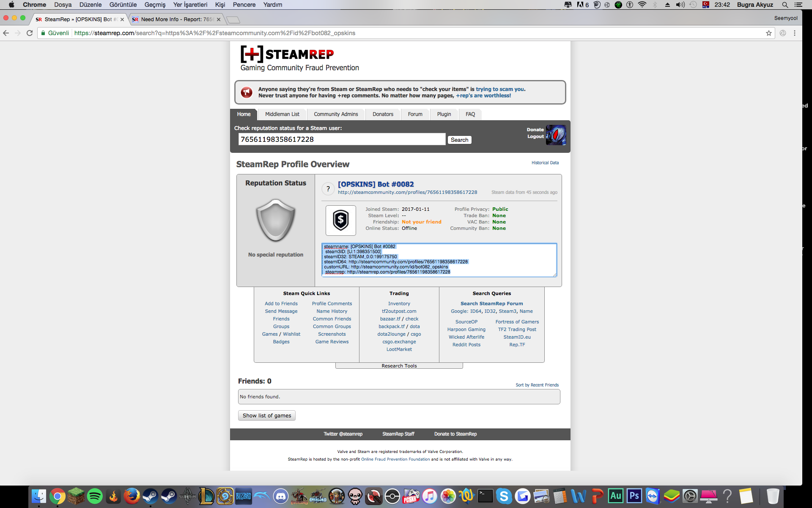Click the OPSKINS dollar shield profile avatar
The image size is (812, 508).
pos(340,220)
